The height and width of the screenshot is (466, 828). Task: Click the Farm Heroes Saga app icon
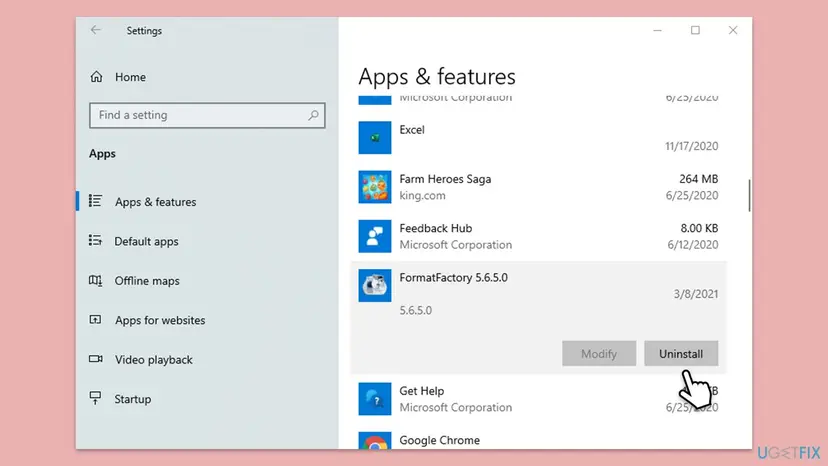click(x=375, y=187)
